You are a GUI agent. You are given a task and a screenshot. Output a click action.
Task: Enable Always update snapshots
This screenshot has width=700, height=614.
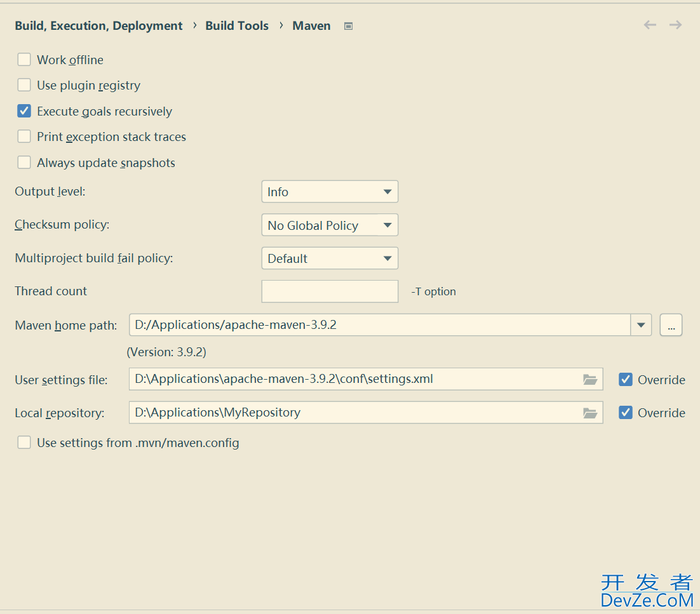click(x=24, y=162)
